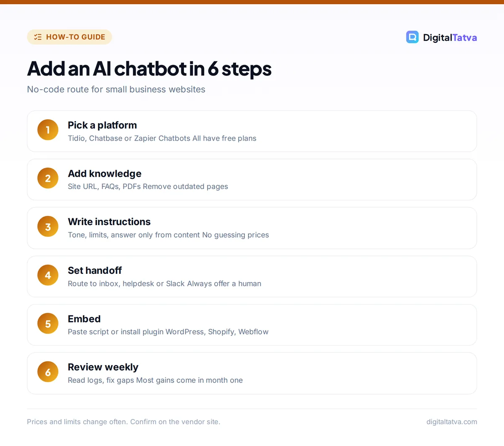The width and height of the screenshot is (504, 446).
Task: Click the "Pick a platform" step title
Action: [102, 125]
